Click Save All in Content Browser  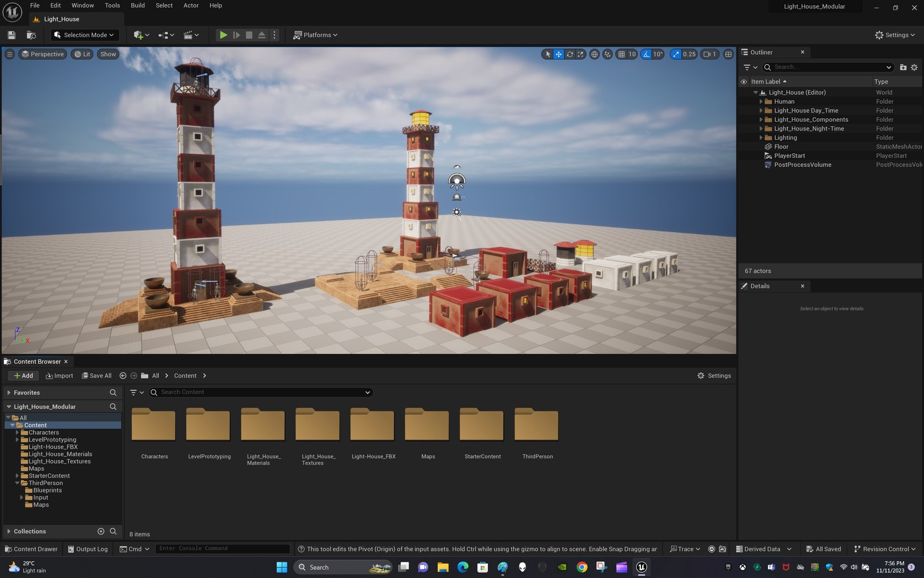[x=97, y=376]
